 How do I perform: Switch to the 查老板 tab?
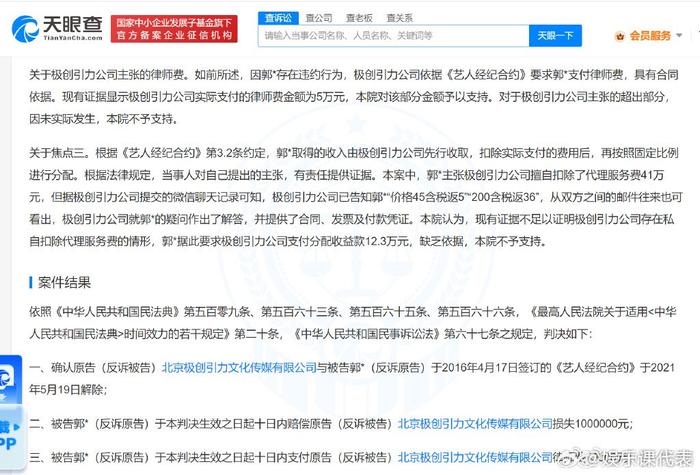tap(359, 18)
